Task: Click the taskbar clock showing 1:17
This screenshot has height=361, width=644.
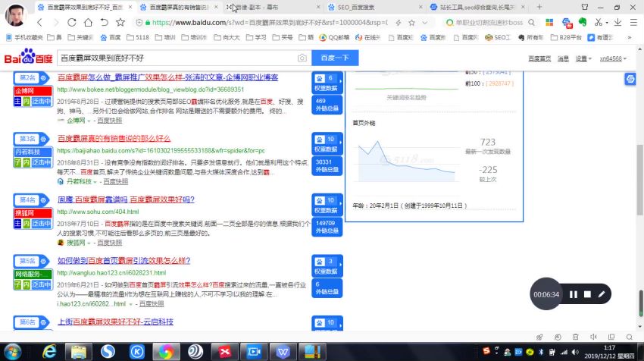Action: (609, 352)
